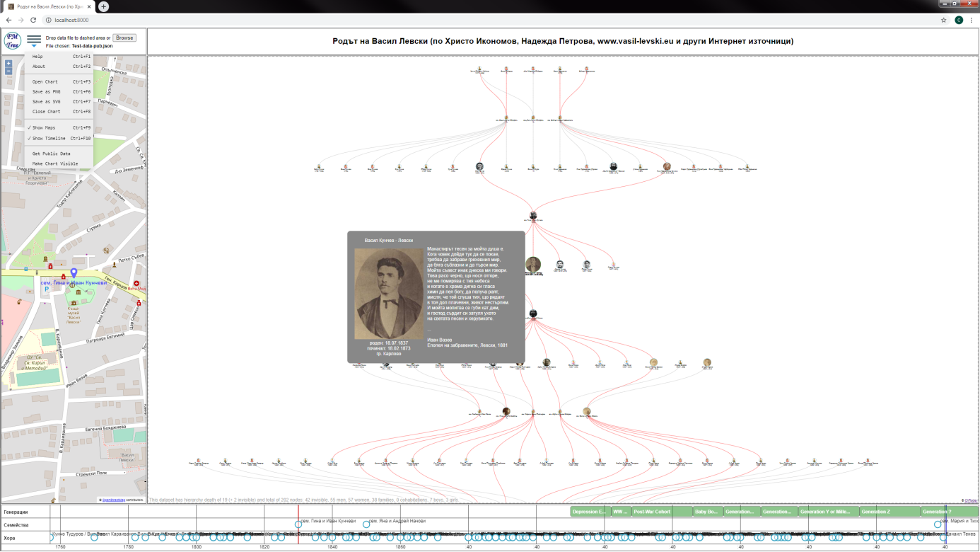This screenshot has width=980, height=552.
Task: Click Васил Левски portrait photo in popup
Action: (388, 294)
